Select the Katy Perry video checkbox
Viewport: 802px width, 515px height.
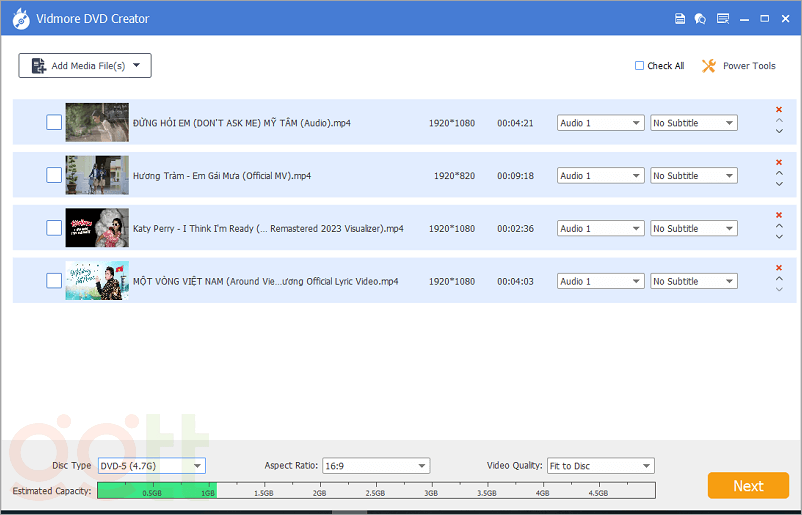54,228
